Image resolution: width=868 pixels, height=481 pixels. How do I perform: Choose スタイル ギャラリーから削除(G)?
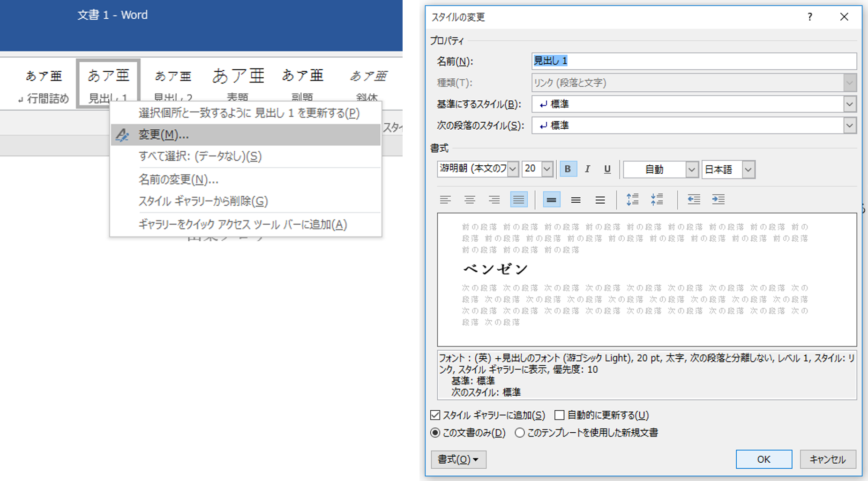point(246,201)
